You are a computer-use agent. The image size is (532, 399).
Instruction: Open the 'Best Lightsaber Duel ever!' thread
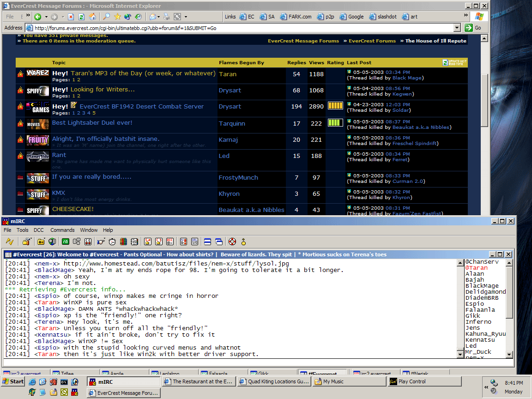pos(92,122)
